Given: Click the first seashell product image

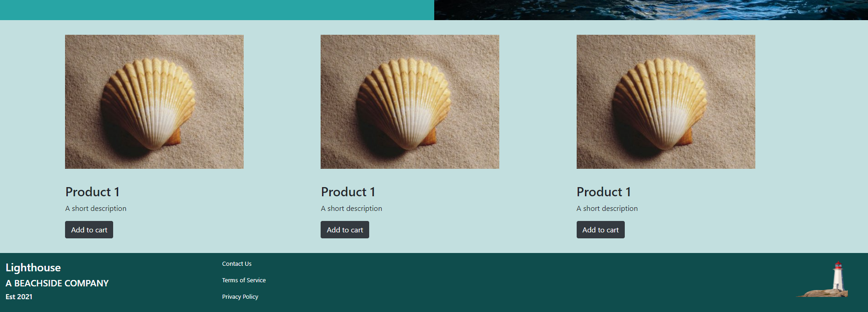Looking at the screenshot, I should [x=154, y=102].
